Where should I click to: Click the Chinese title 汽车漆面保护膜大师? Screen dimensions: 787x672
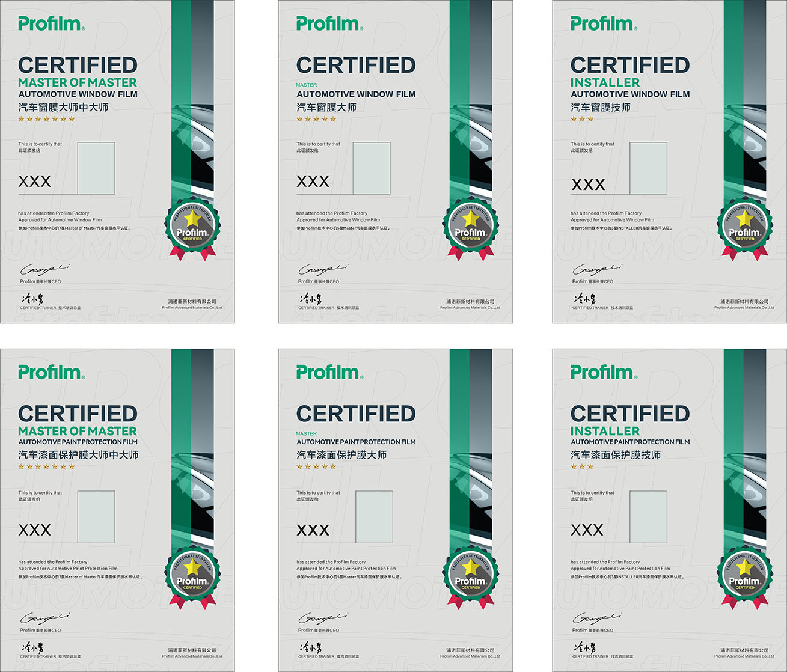click(x=341, y=455)
